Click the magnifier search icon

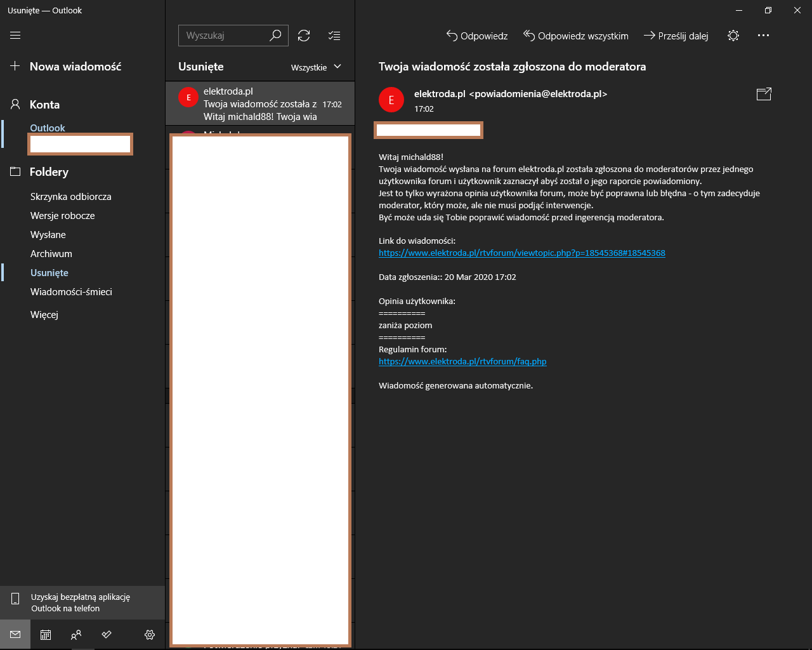(x=275, y=36)
